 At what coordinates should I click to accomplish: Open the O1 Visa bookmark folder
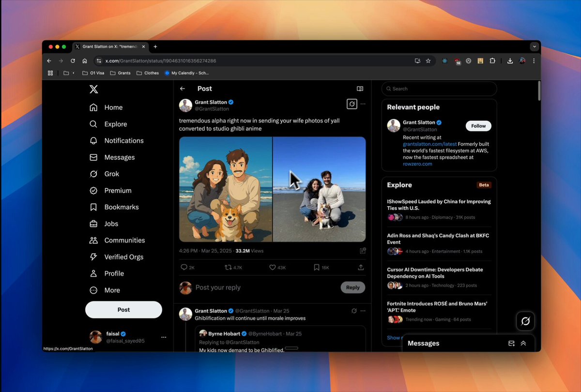click(x=93, y=73)
